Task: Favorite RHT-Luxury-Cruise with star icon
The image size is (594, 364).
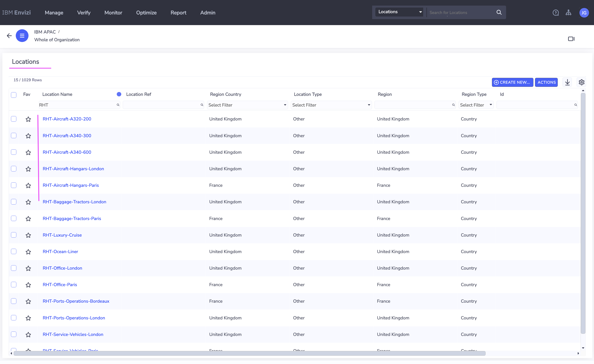Action: [28, 235]
